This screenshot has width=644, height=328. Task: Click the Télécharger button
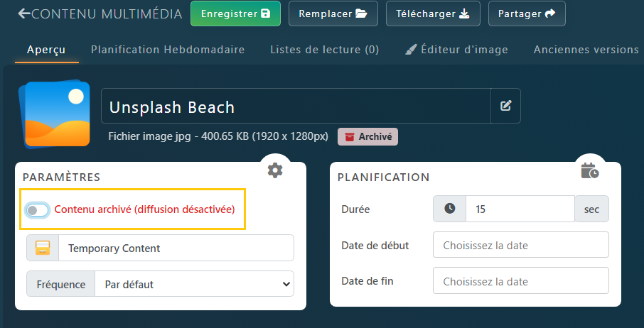pos(433,13)
